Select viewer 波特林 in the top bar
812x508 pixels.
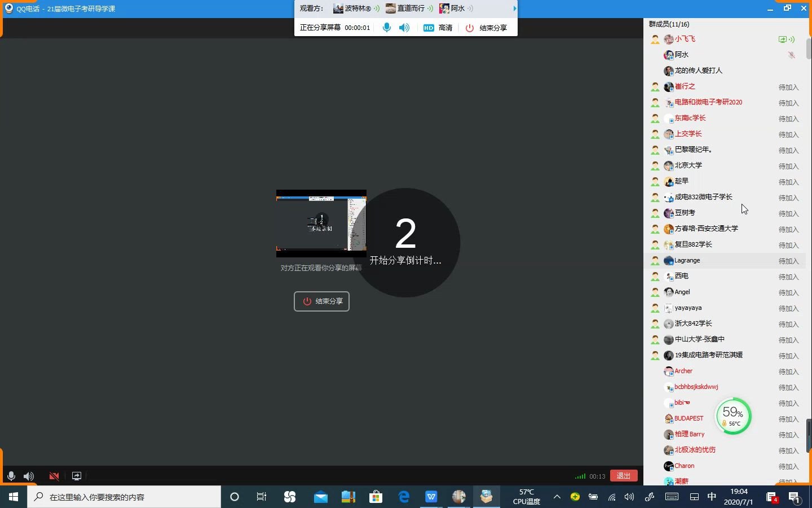(356, 8)
